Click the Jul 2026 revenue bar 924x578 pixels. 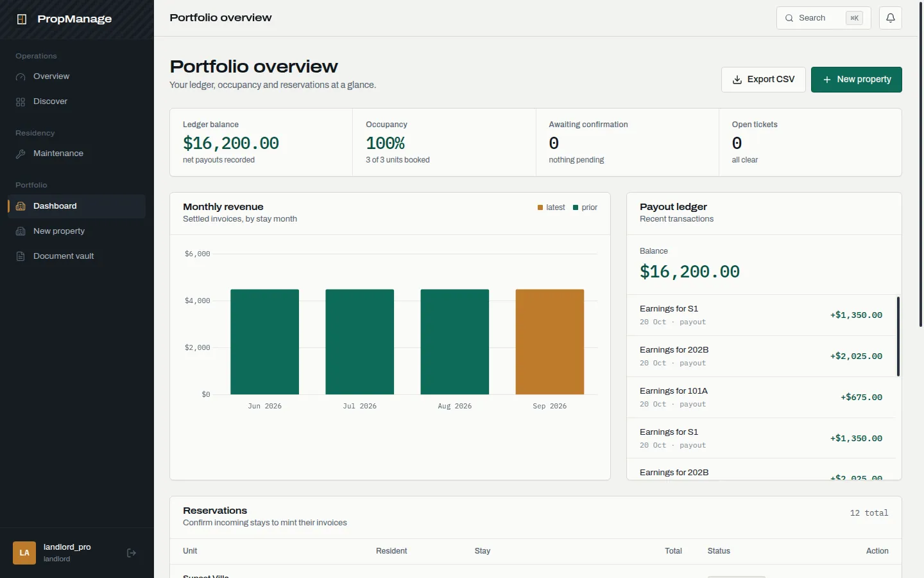coord(360,342)
